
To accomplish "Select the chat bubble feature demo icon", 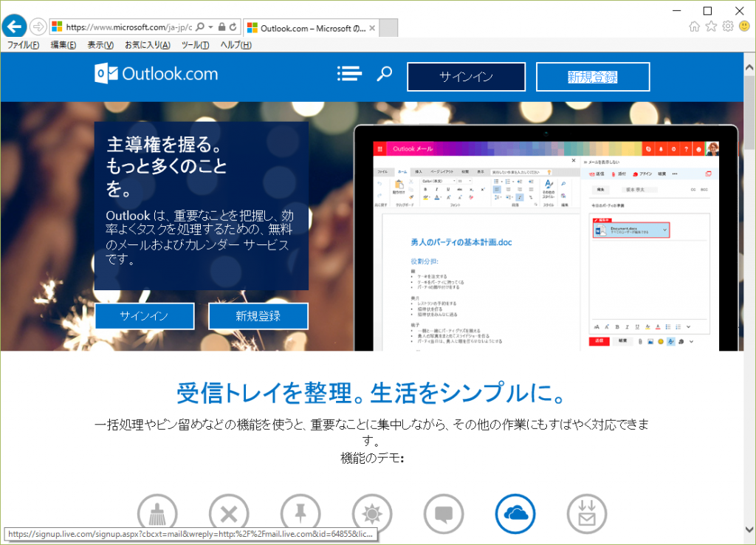I will click(x=444, y=514).
